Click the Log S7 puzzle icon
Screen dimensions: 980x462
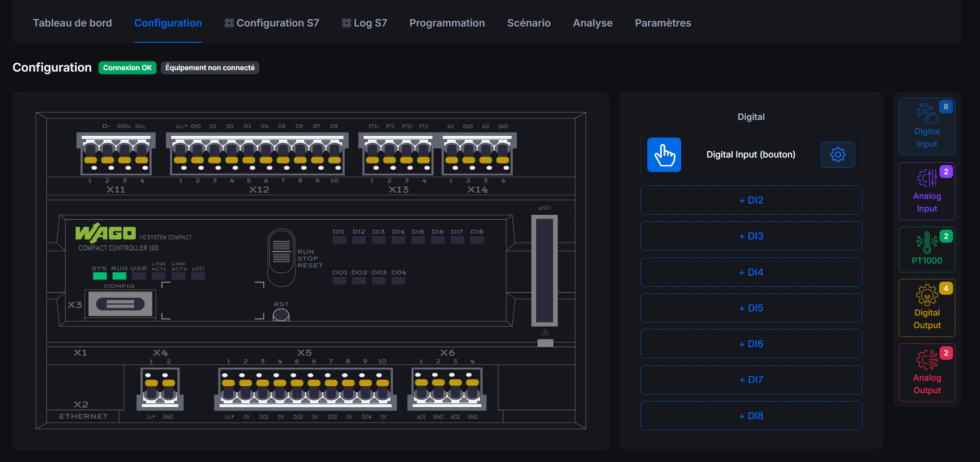345,22
